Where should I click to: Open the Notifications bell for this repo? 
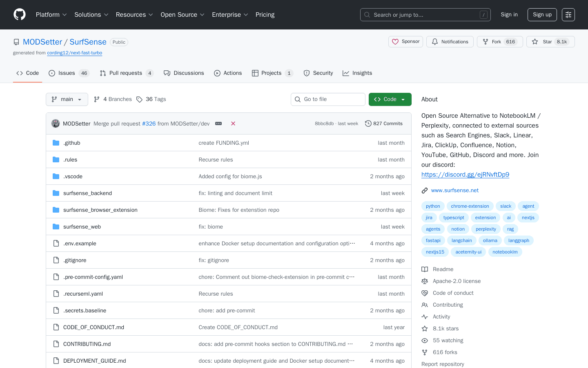click(x=450, y=41)
